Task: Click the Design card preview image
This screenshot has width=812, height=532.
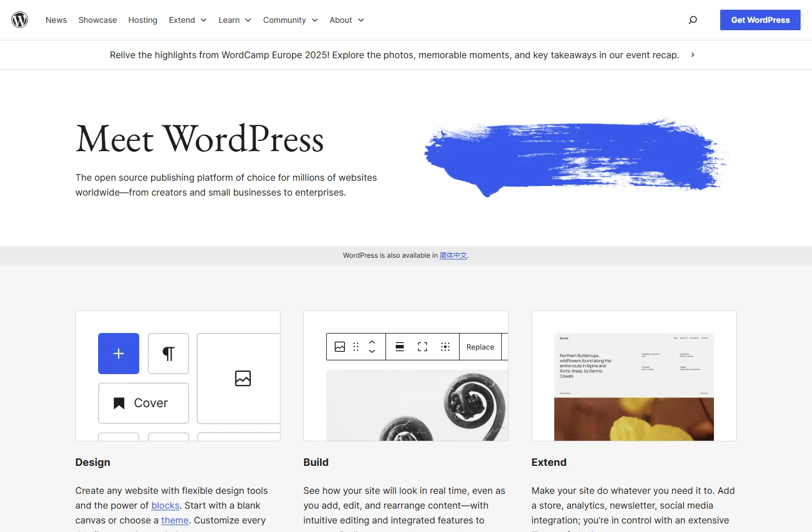Action: point(178,376)
